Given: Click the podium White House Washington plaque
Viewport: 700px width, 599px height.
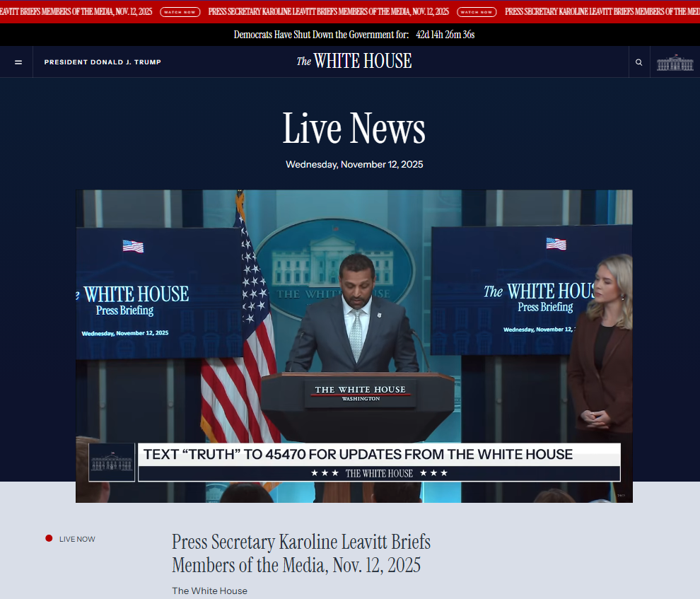Looking at the screenshot, I should coord(360,393).
